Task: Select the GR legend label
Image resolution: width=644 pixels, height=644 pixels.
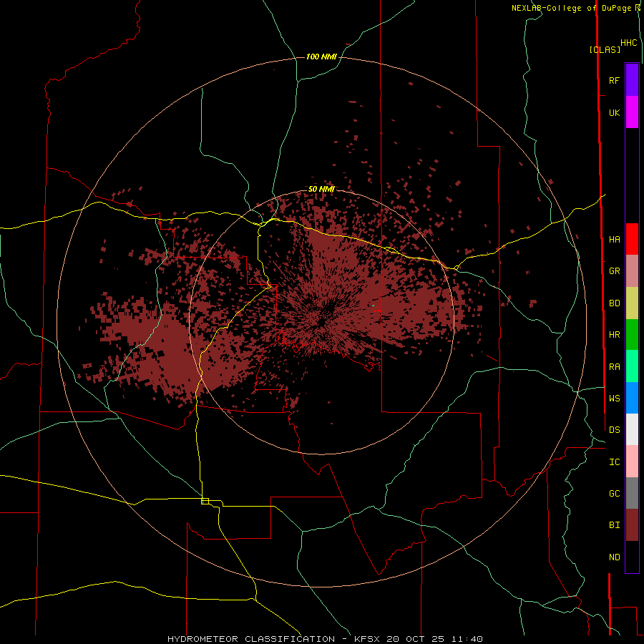Action: click(x=614, y=271)
